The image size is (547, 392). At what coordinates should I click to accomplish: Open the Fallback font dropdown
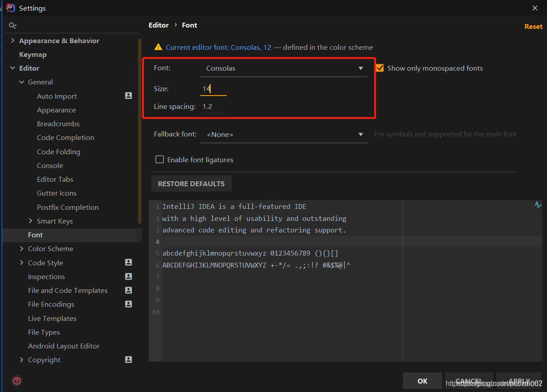pyautogui.click(x=284, y=134)
